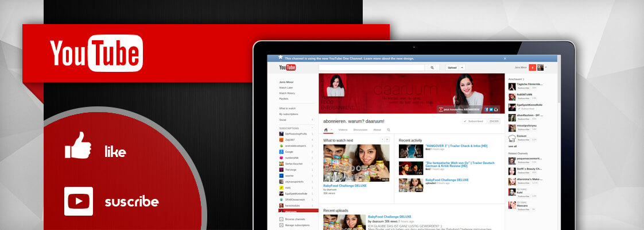Open Playlists in the sidebar
The image size is (644, 230).
[x=284, y=99]
